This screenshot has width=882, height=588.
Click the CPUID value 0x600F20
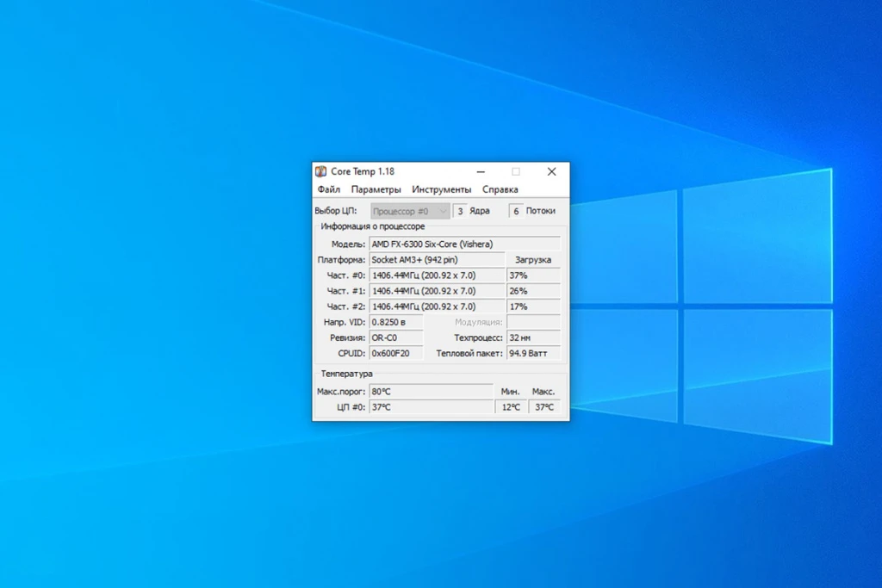pos(396,354)
